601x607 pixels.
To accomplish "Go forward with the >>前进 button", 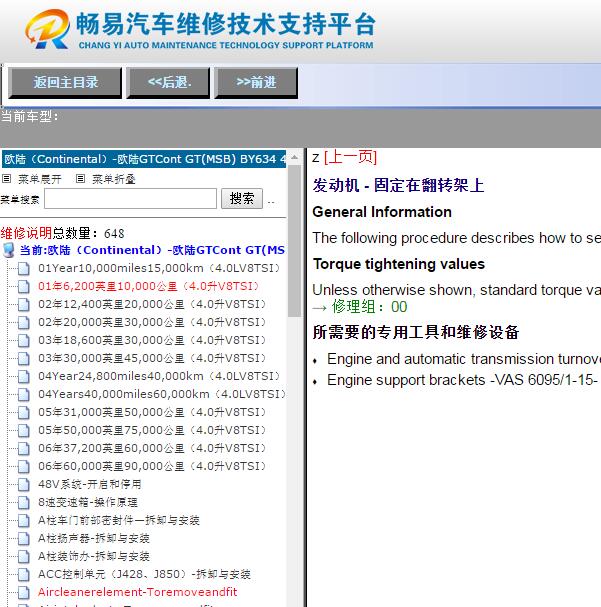I will point(256,82).
